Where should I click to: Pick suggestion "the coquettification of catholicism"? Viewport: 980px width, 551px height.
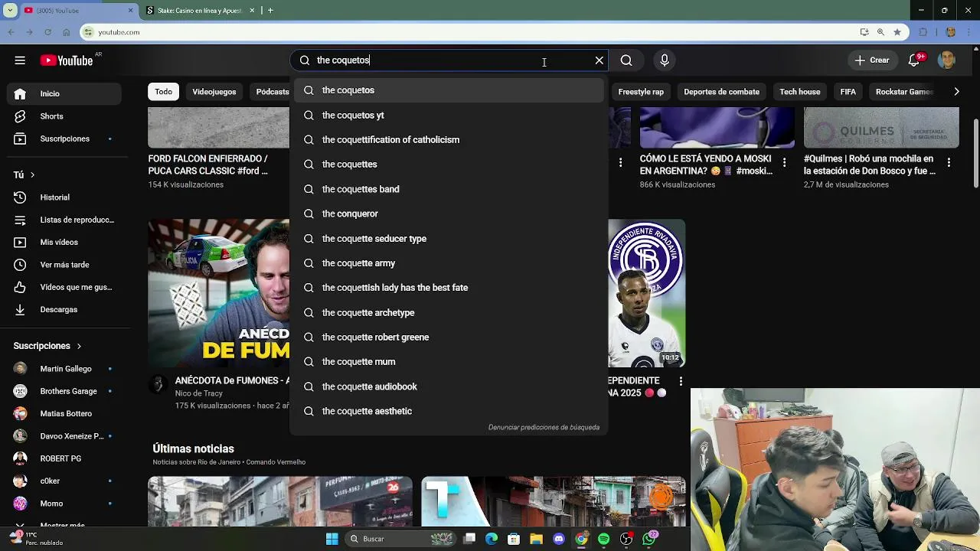point(449,139)
